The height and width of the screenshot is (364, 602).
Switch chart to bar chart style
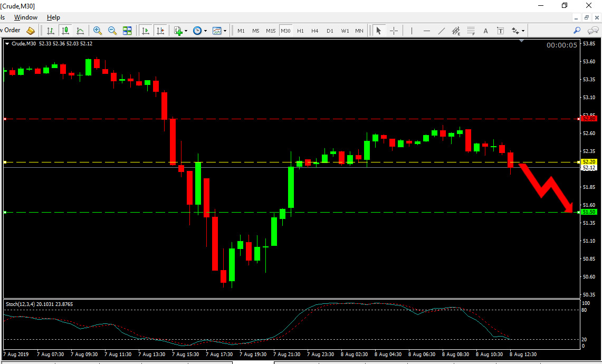tap(50, 31)
